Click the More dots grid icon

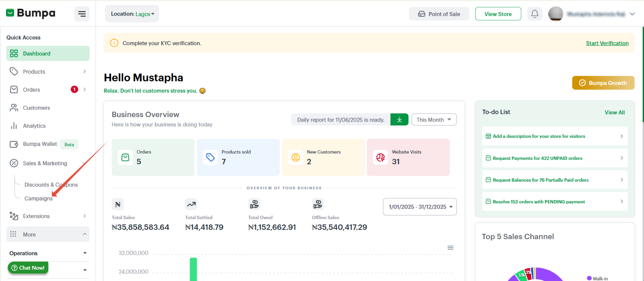coord(13,234)
